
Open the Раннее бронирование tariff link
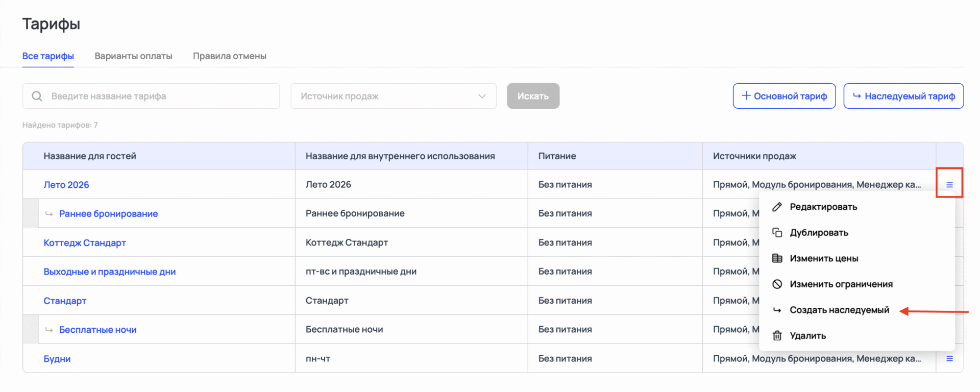pos(108,214)
